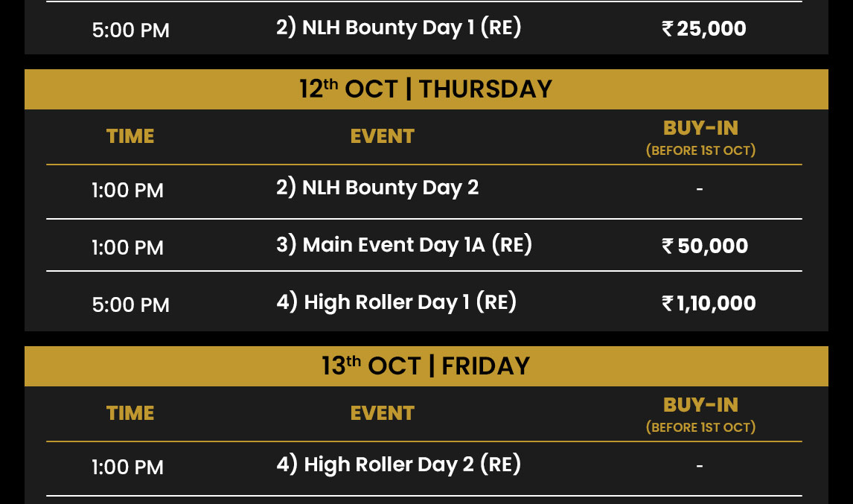This screenshot has height=504, width=853.
Task: Click 5:00 PM time for NLH Bounty Day 1
Action: [130, 31]
